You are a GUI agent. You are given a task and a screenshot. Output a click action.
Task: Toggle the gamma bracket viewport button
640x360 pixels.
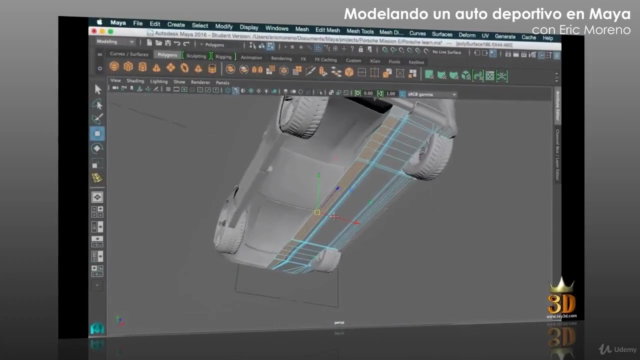tap(380, 93)
